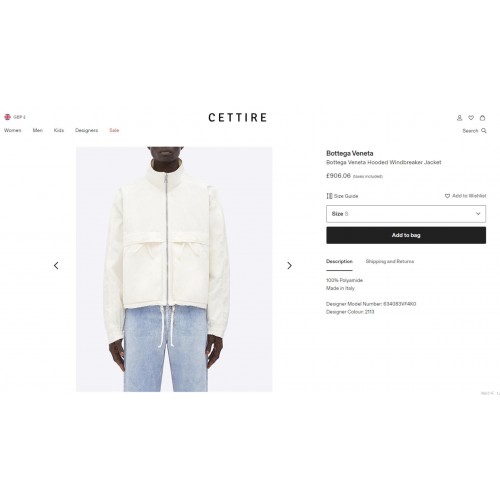The image size is (500, 500).
Task: Open the user account icon
Action: coord(459,118)
